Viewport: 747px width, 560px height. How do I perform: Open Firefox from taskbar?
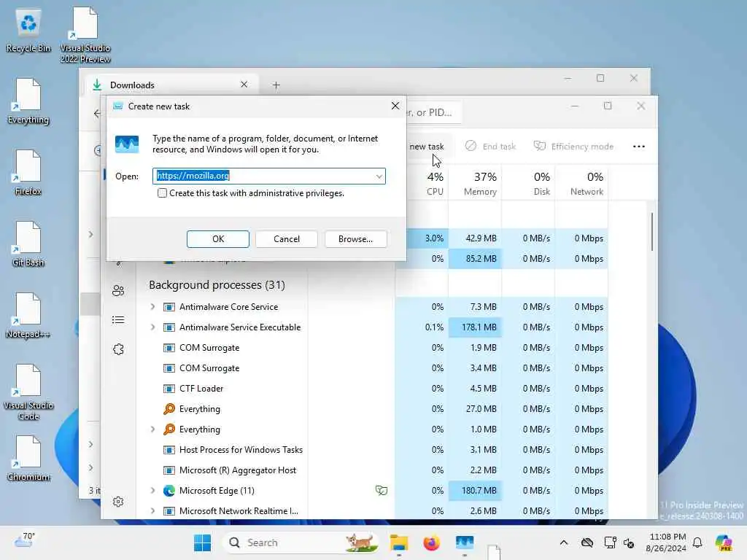point(432,542)
